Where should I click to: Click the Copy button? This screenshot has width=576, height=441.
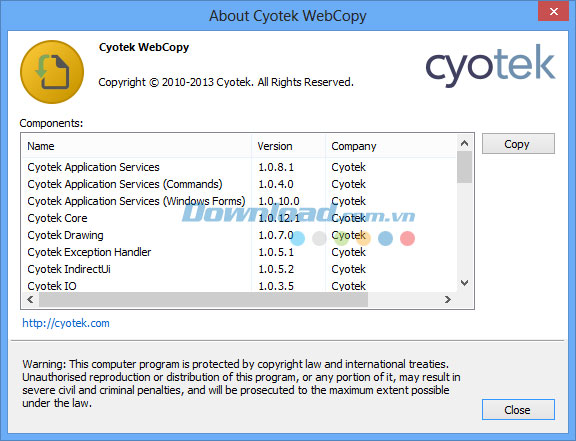518,144
